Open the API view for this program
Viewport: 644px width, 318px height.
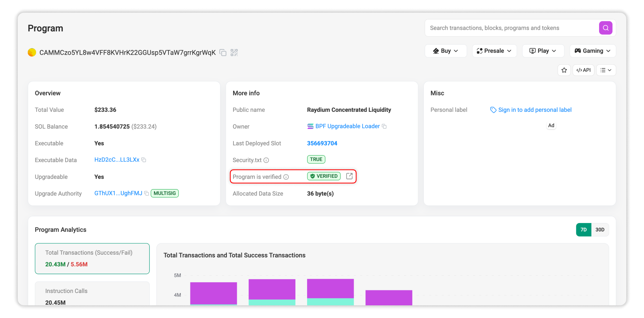point(583,70)
